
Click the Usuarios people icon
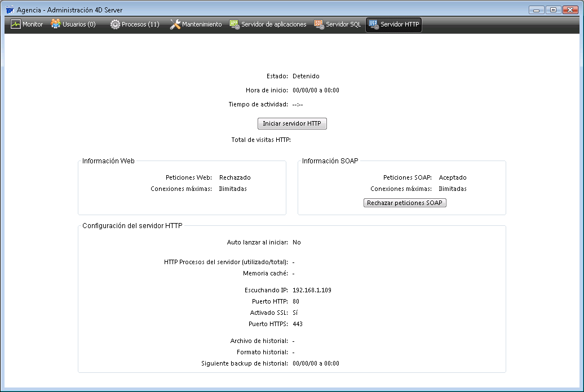[x=55, y=24]
